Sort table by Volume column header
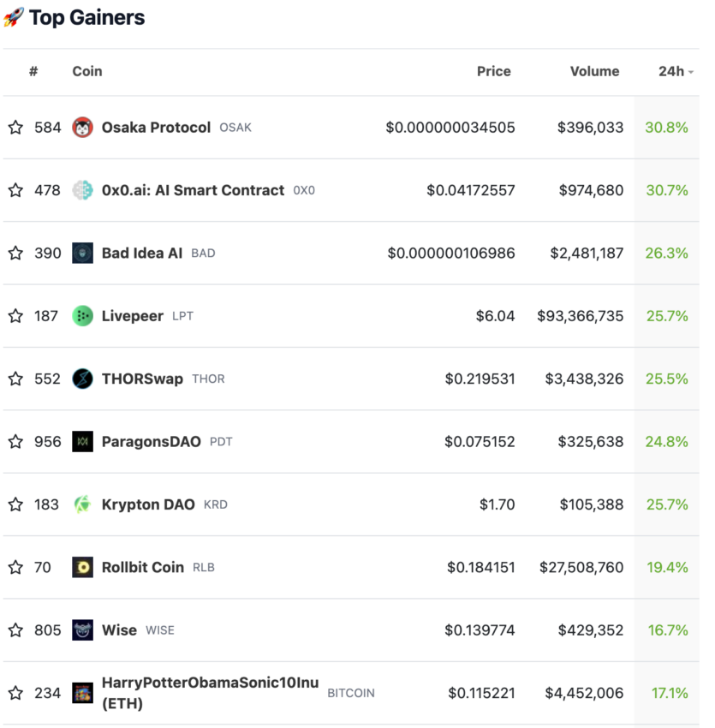 [x=594, y=72]
